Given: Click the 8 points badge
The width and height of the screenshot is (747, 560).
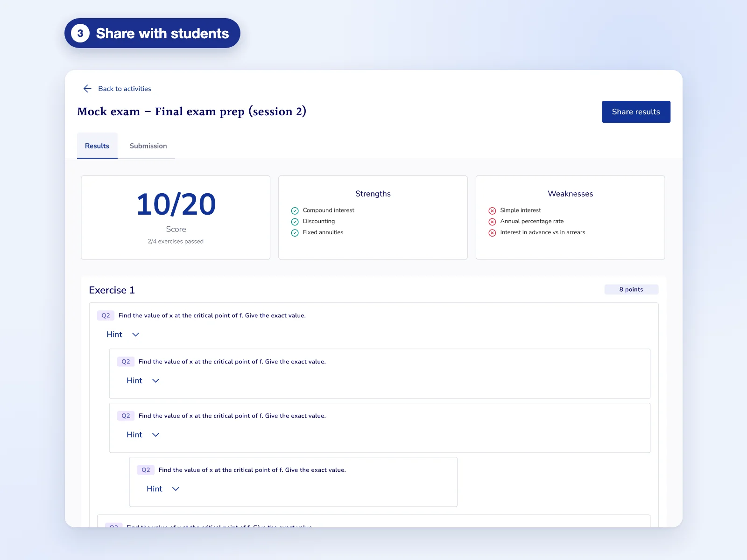Looking at the screenshot, I should coord(631,289).
